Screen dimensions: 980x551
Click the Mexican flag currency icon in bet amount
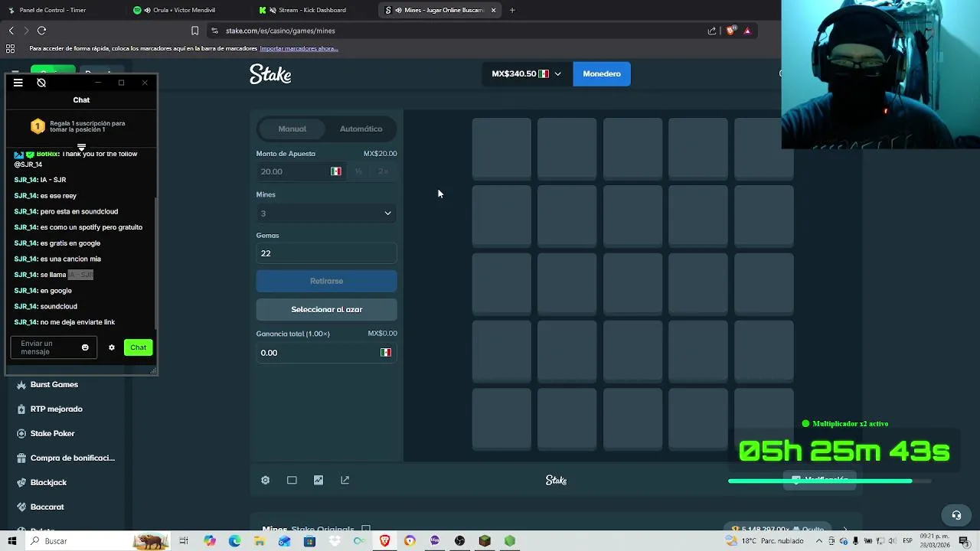tap(336, 171)
